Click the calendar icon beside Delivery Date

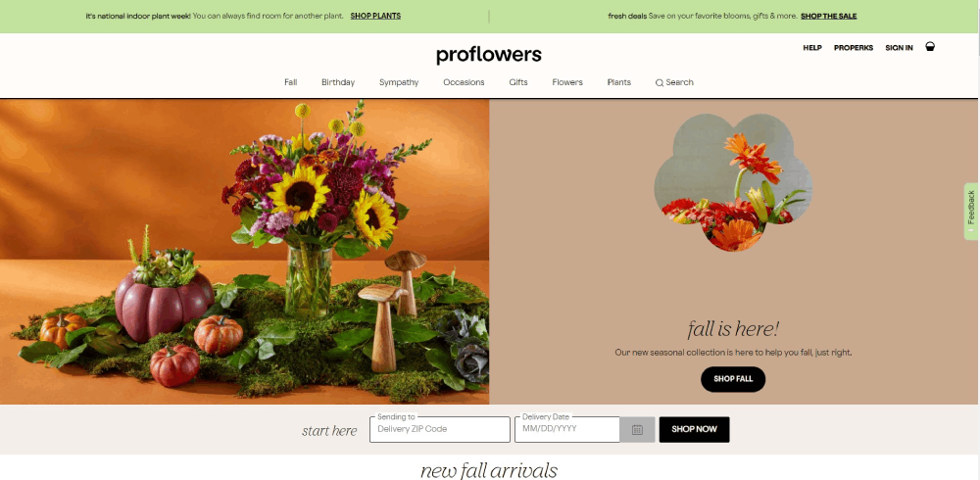click(x=637, y=430)
